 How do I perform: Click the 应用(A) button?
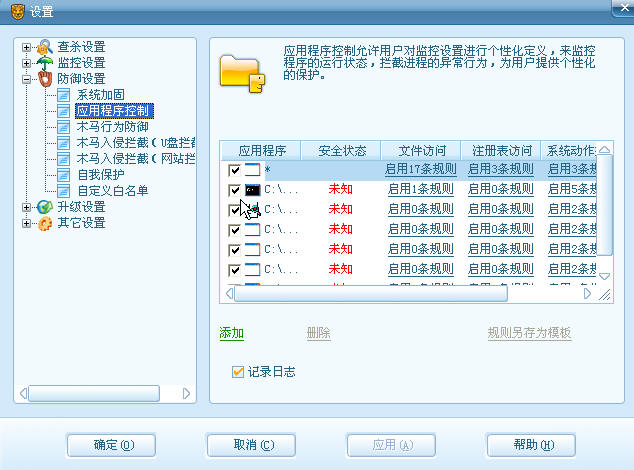pos(391,445)
